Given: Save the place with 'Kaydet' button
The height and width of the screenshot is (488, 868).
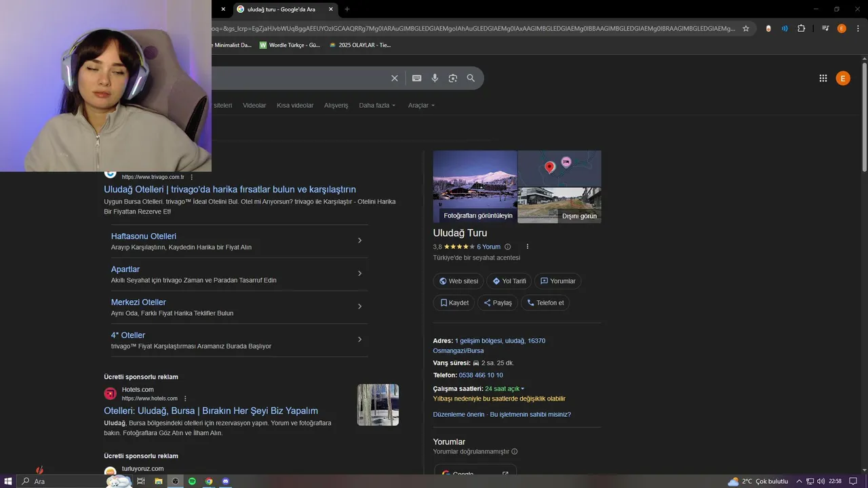Looking at the screenshot, I should (x=454, y=303).
